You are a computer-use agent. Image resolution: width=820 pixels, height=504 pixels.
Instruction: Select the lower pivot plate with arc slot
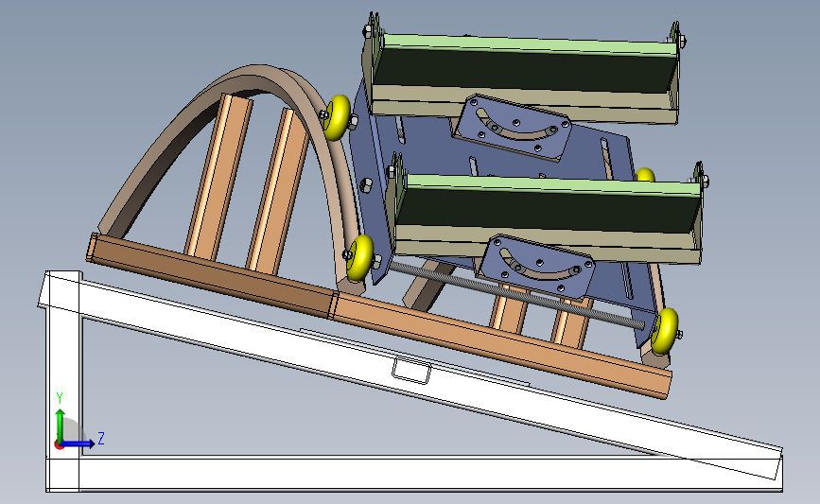[536, 268]
